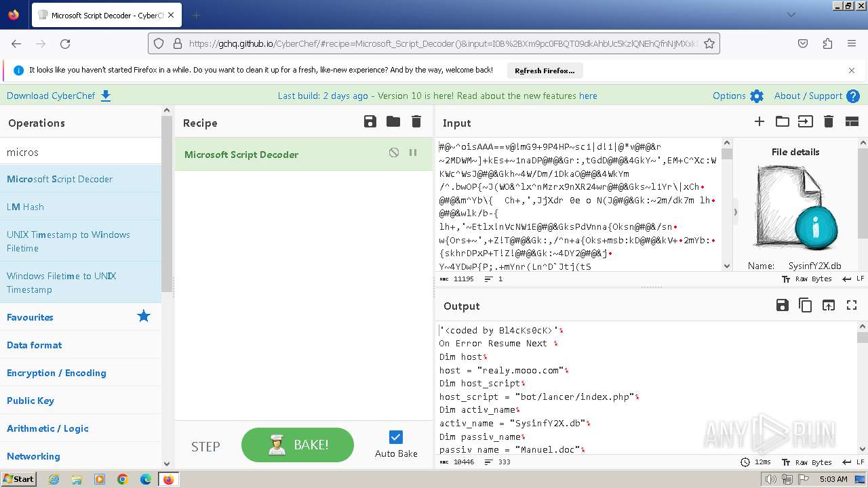Open Windows Explorer from the taskbar
Screen dimensions: 868x488
point(77,479)
